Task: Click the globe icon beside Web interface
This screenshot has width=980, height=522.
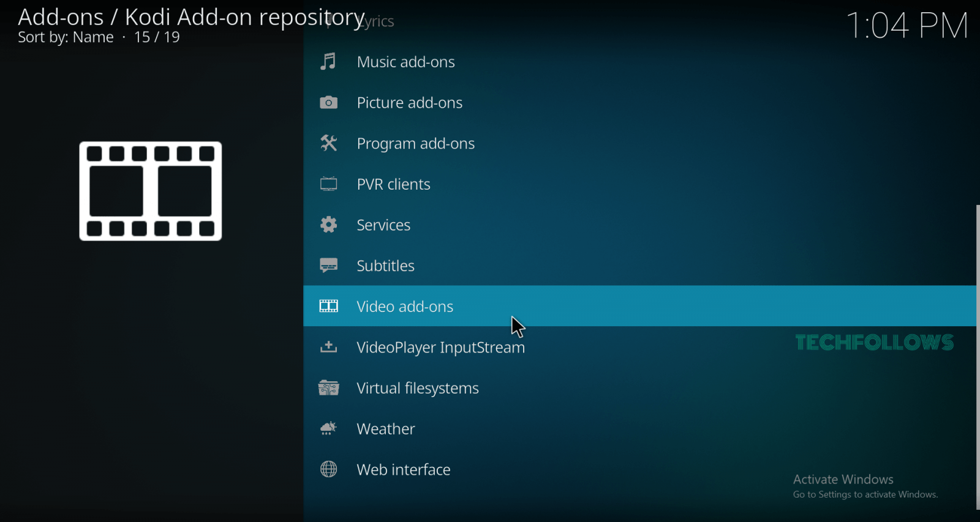Action: 329,469
